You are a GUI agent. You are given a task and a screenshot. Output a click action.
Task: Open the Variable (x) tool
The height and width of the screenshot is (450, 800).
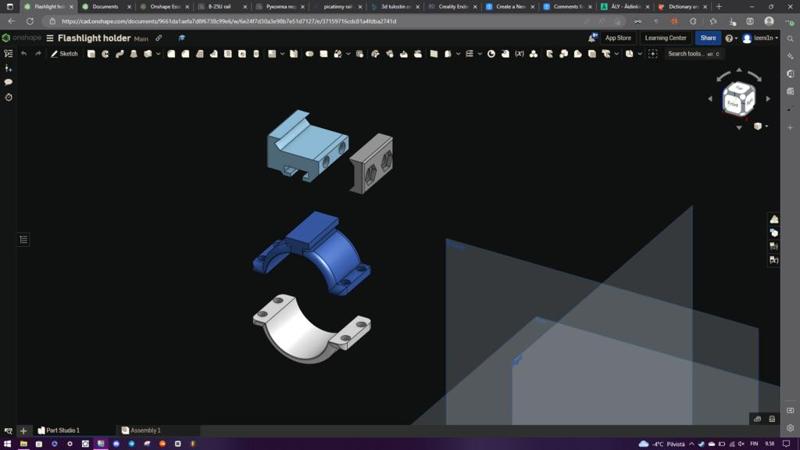tap(519, 54)
